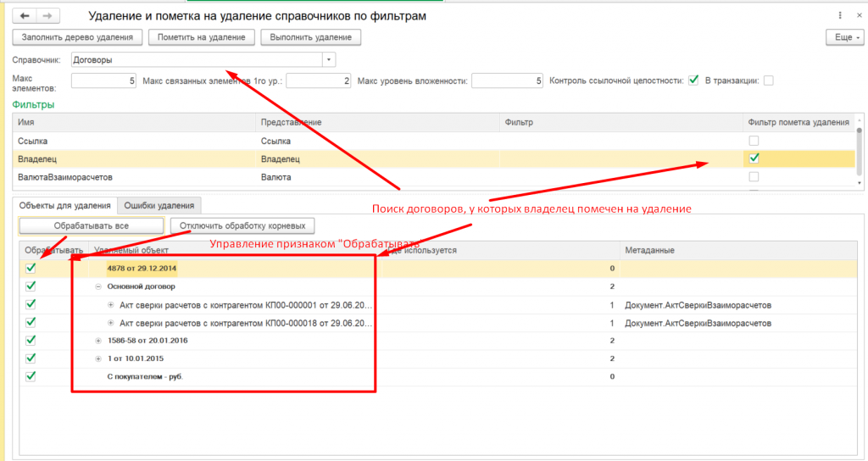Click the filters scrollbar down arrow
Image resolution: width=868 pixels, height=461 pixels.
coord(860,183)
